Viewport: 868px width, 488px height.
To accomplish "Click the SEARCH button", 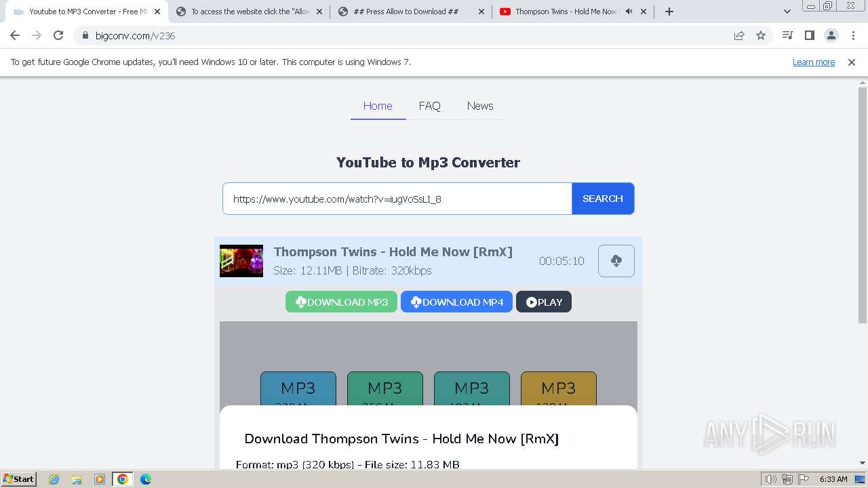I will click(x=603, y=199).
